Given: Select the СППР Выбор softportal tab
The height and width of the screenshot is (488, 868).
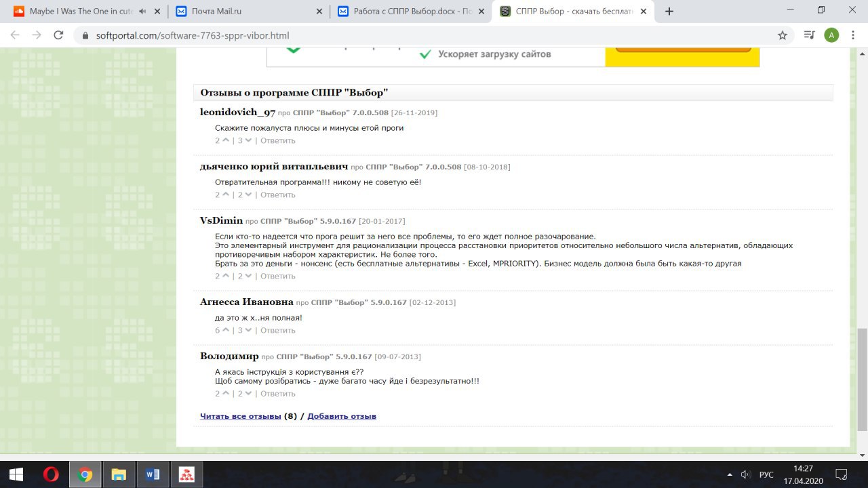Looking at the screenshot, I should coord(574,12).
